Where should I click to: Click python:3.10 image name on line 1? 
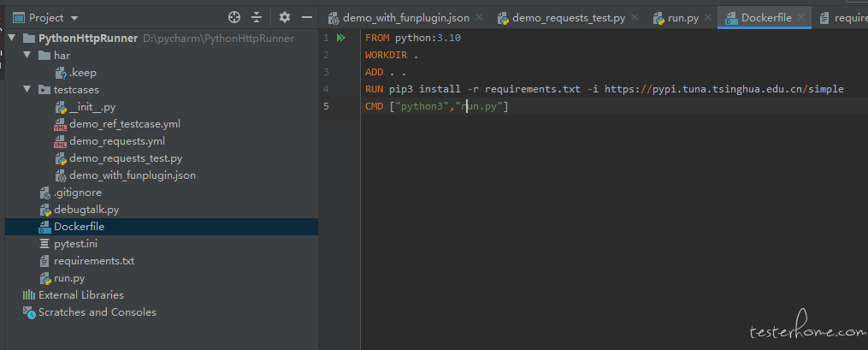click(x=428, y=39)
